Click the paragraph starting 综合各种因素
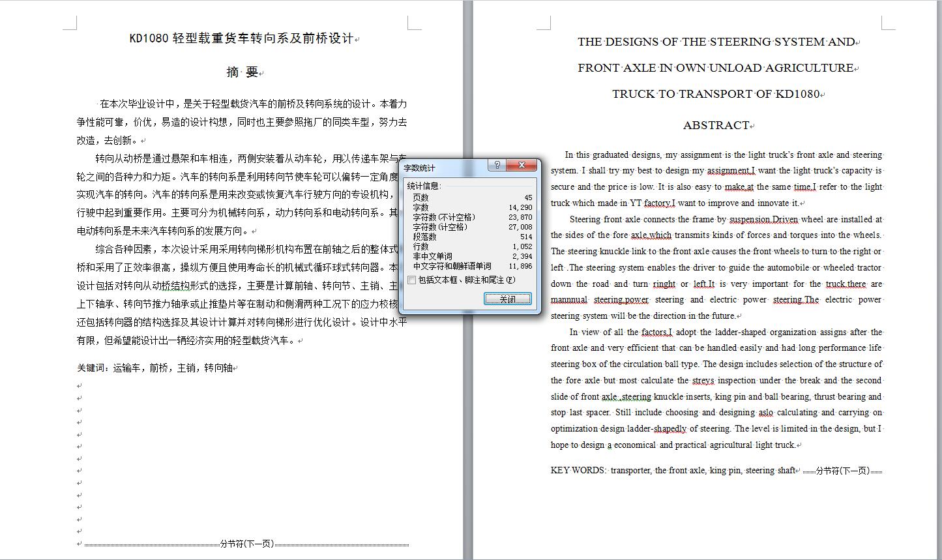Viewport: 942px width, 560px height. (242, 295)
